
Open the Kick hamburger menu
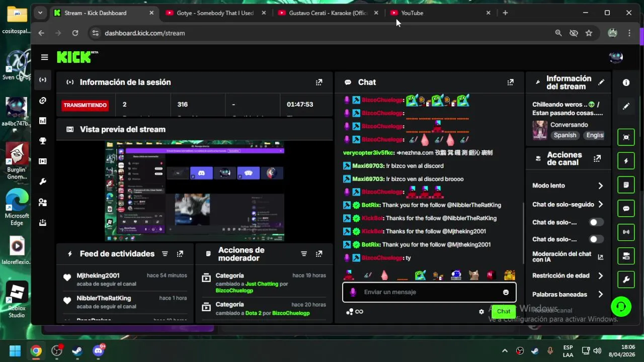pos(44,57)
